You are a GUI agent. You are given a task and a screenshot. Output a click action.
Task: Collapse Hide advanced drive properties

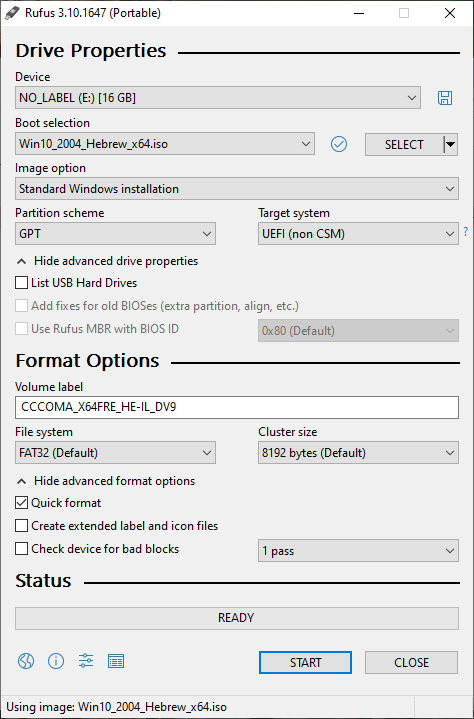click(x=108, y=261)
